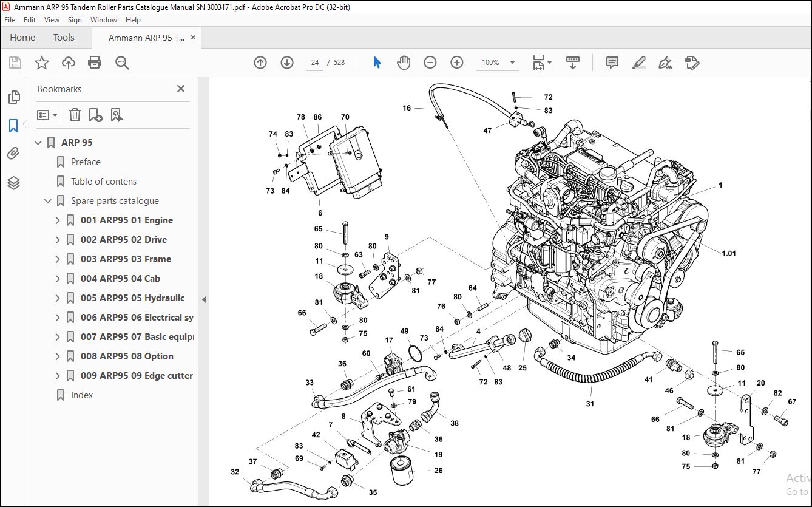Go to next page arrow
The width and height of the screenshot is (812, 507).
[x=287, y=63]
